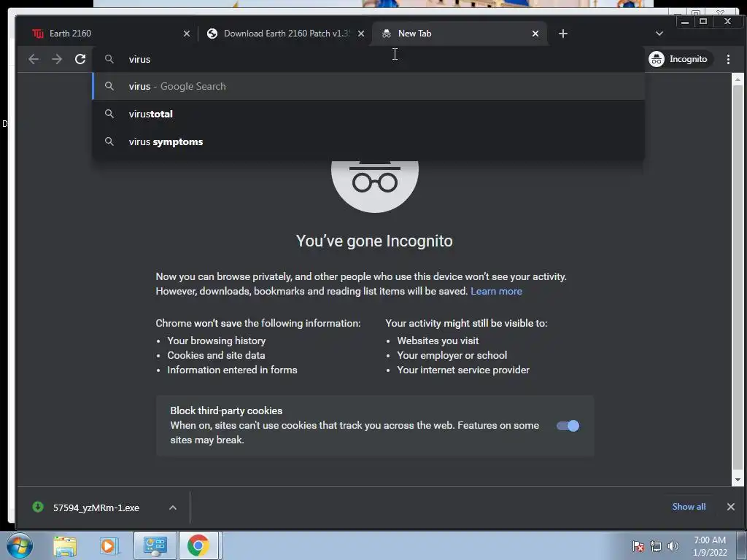Click the address bar containing 'virus'

[x=368, y=59]
